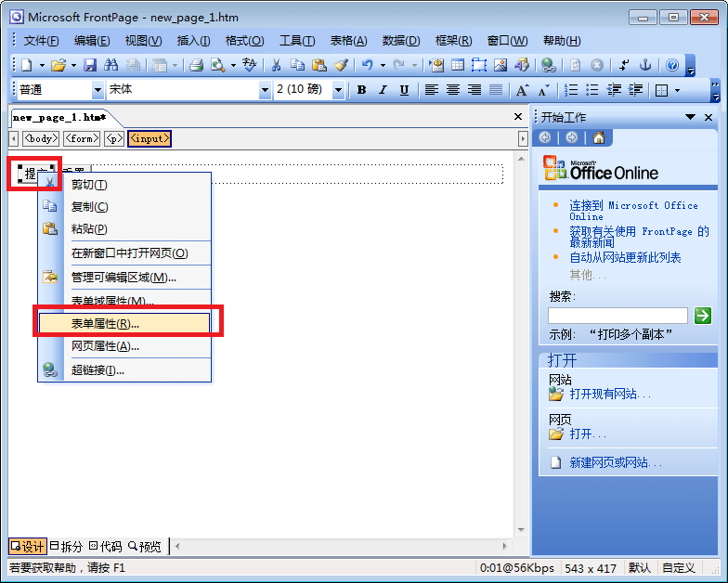Viewport: 728px width, 583px height.
Task: Switch to the 拆分 view tab
Action: (66, 546)
